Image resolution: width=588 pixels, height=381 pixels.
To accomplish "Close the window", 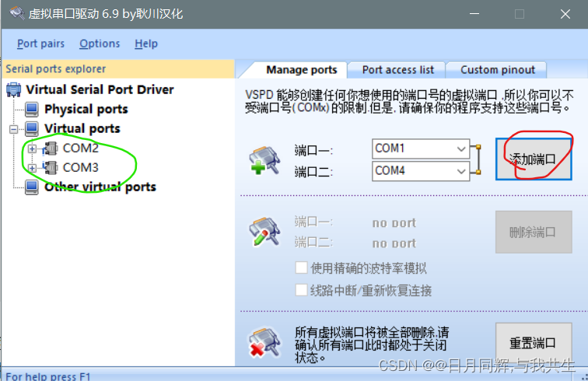I will point(565,14).
